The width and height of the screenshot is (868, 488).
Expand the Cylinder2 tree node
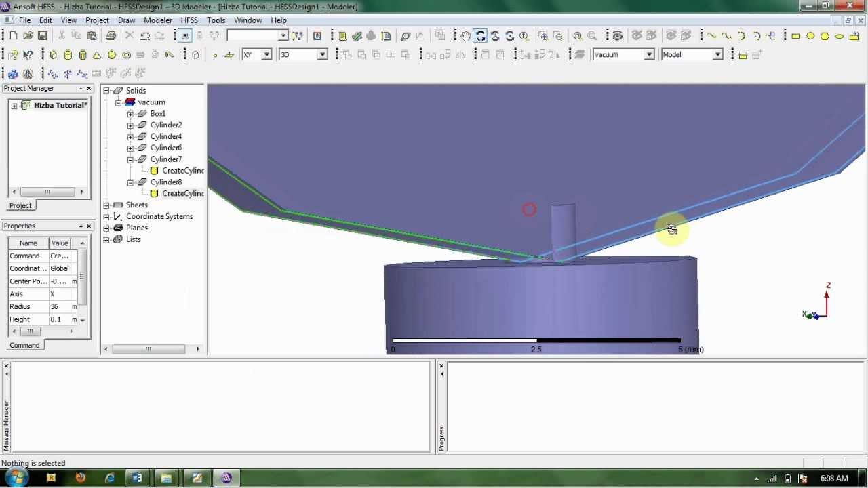click(130, 125)
